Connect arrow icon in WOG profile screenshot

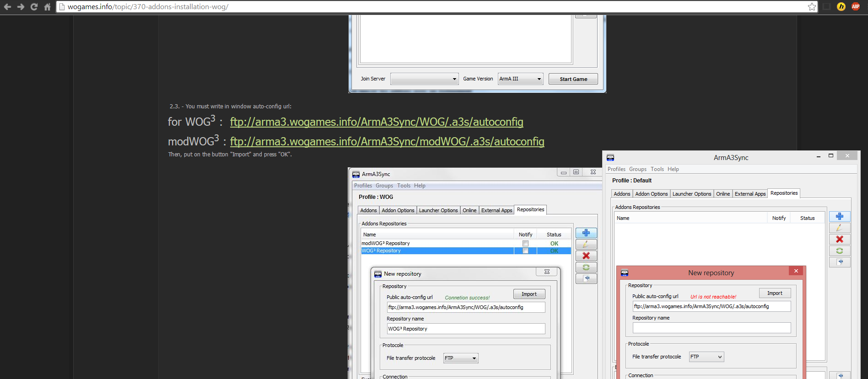[x=586, y=278]
